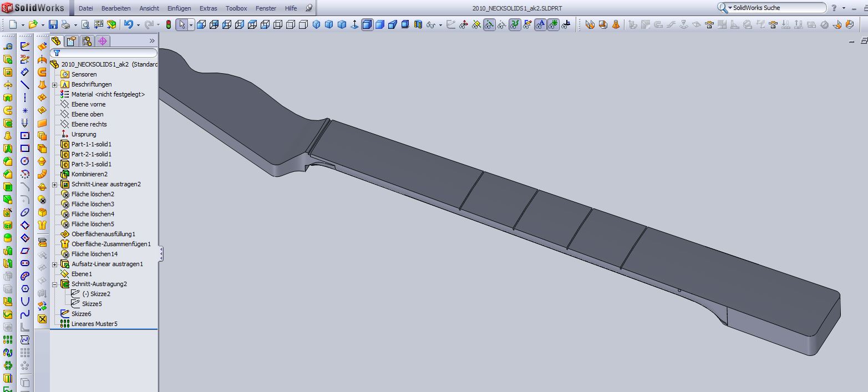Image resolution: width=868 pixels, height=392 pixels.
Task: Open the Ansicht menu
Action: point(149,8)
